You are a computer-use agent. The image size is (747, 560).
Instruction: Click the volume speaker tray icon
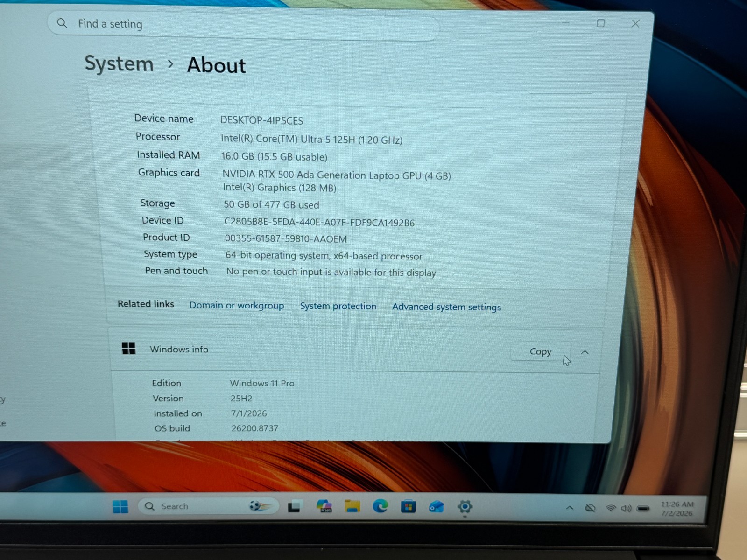626,509
